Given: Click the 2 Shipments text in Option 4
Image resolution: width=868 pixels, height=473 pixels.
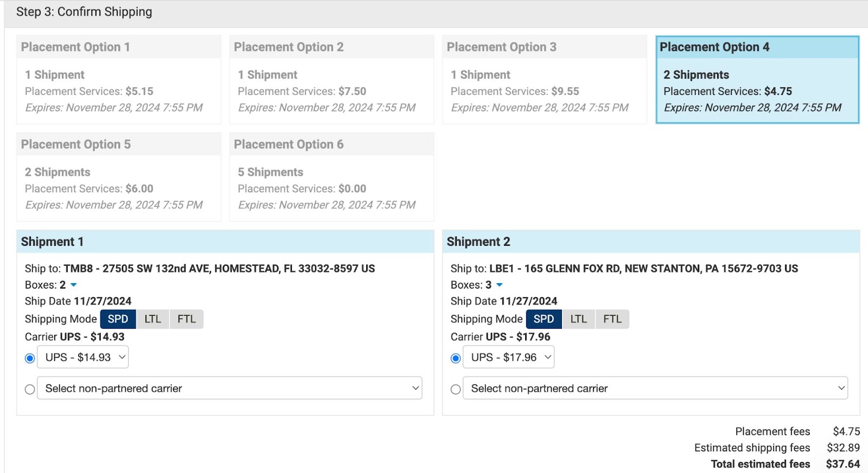Looking at the screenshot, I should coord(696,75).
